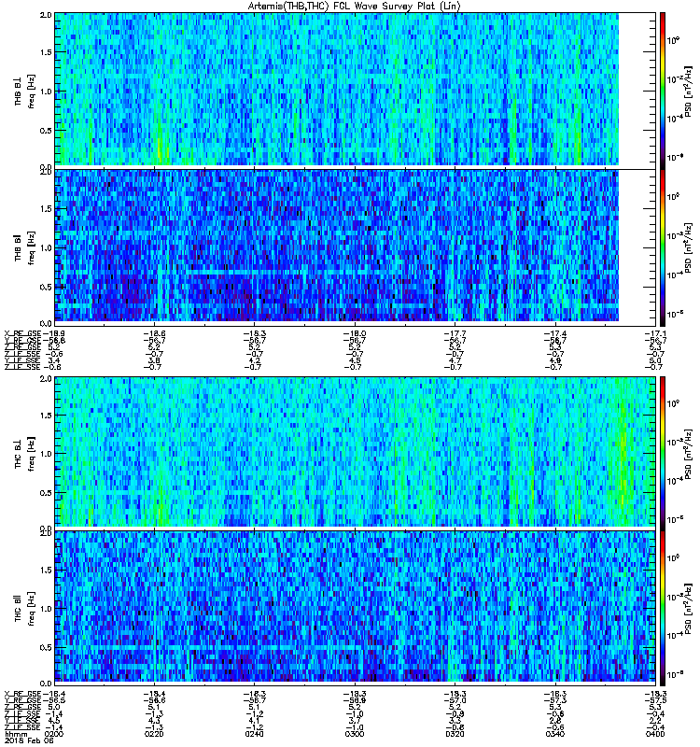Click the X_RE_GSE label under the THB panels

point(22,333)
